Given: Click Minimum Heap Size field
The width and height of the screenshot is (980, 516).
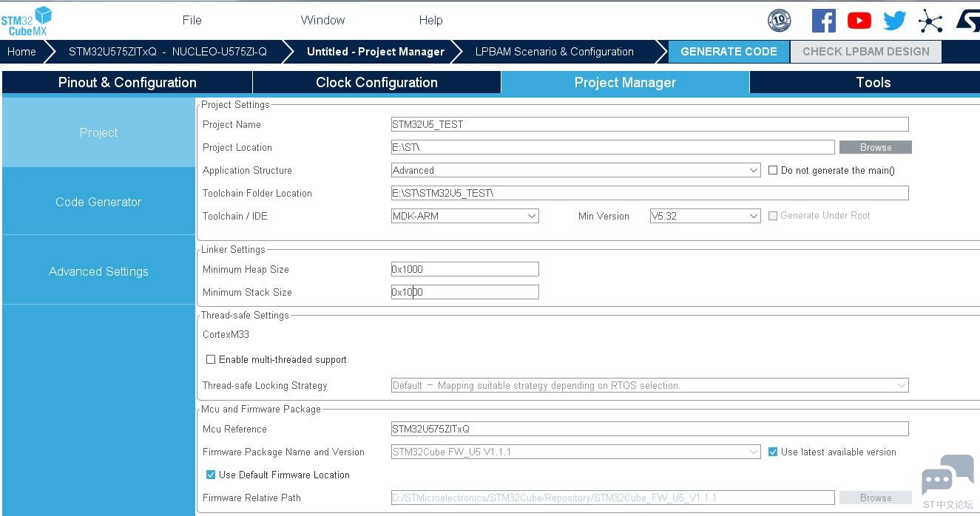Looking at the screenshot, I should pos(464,269).
